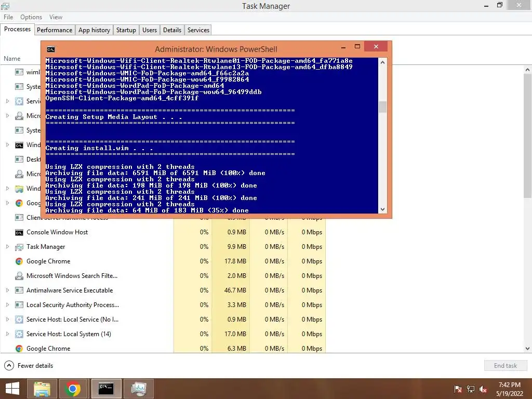
Task: Click the Deskt... process icon
Action: point(19,159)
